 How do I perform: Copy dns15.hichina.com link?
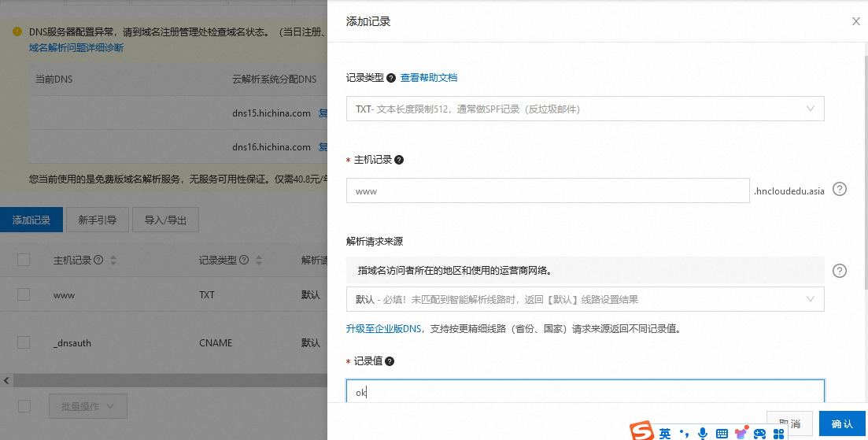point(323,113)
